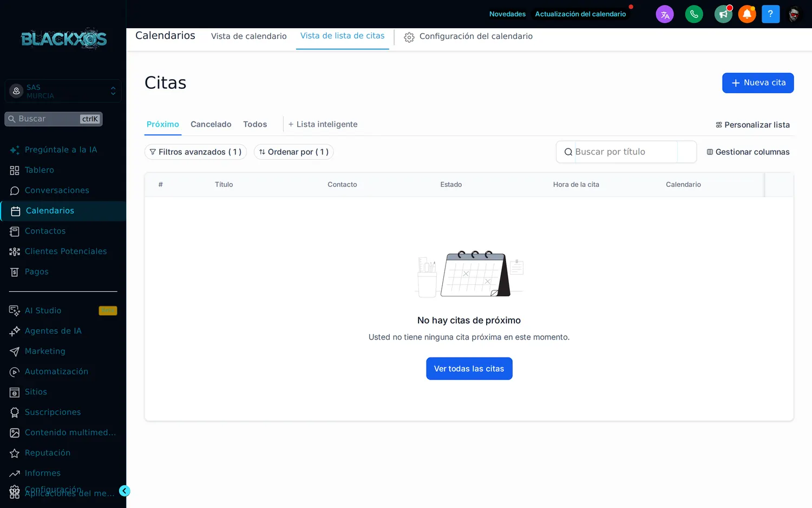Open the orange notifications bell
The image size is (812, 508).
click(x=747, y=14)
